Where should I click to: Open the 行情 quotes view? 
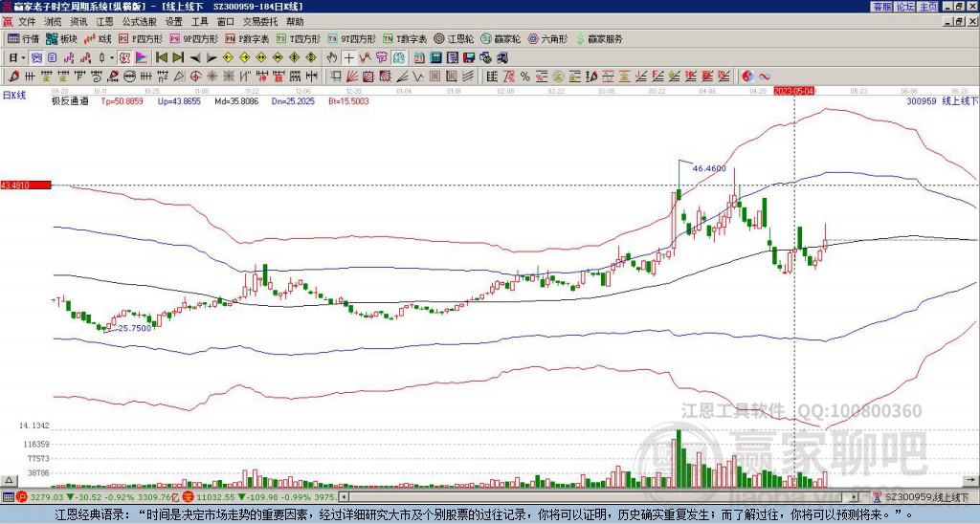pyautogui.click(x=23, y=38)
